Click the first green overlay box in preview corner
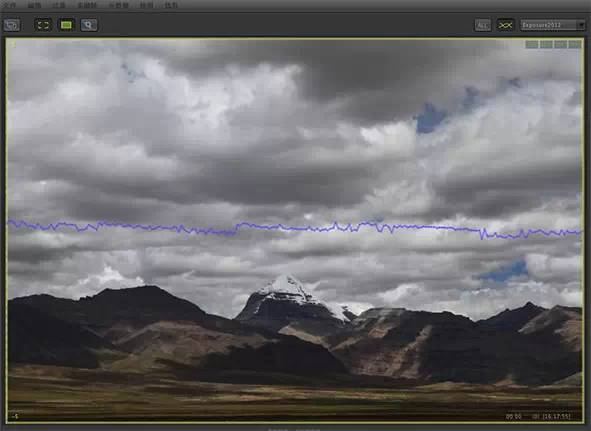This screenshot has height=431, width=591. 532,44
